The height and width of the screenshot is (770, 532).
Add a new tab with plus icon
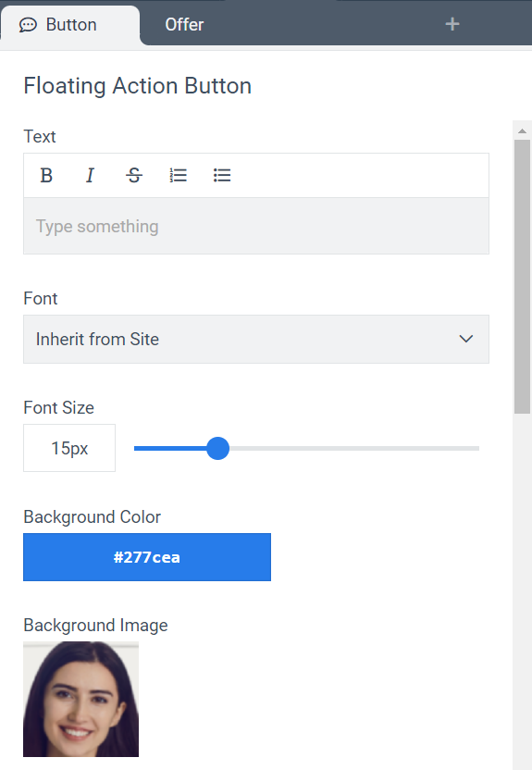click(452, 24)
